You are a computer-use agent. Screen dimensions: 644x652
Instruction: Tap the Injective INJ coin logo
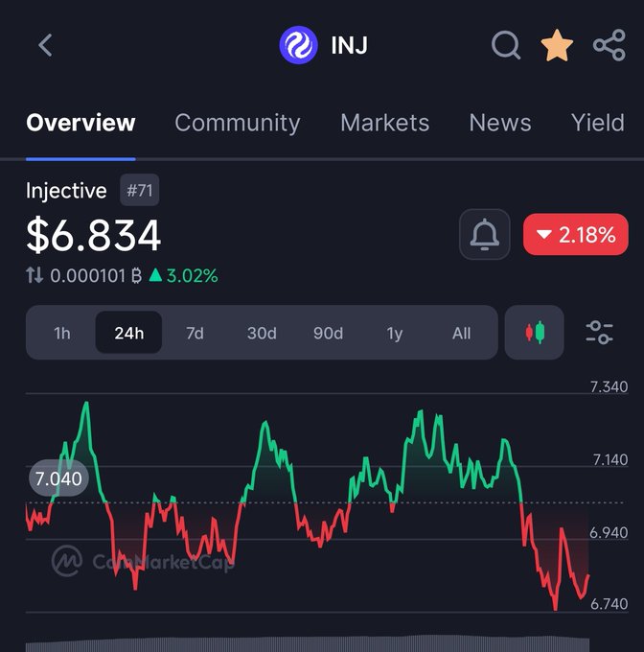[x=298, y=45]
